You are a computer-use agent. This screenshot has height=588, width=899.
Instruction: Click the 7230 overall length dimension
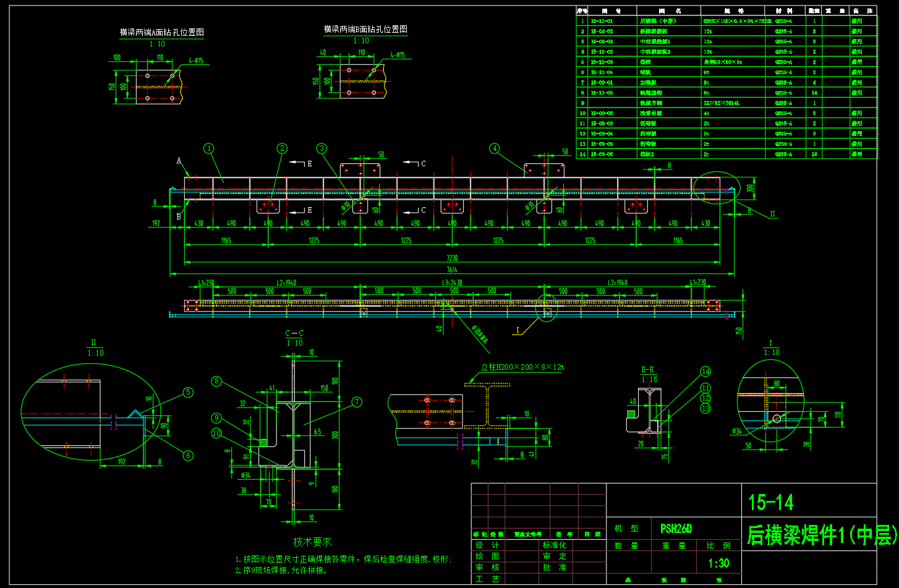click(x=452, y=258)
